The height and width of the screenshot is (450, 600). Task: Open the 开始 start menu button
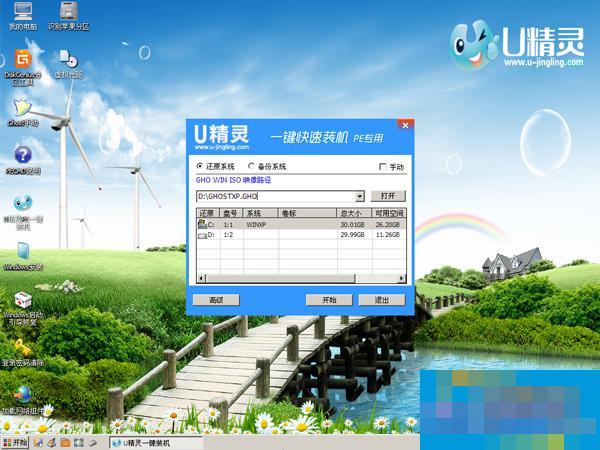click(x=16, y=443)
